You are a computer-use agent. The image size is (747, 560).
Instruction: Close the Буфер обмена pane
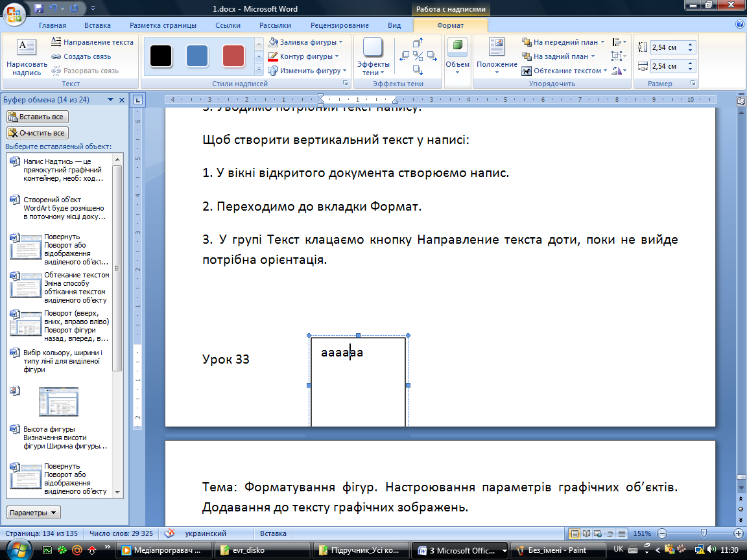pos(121,100)
